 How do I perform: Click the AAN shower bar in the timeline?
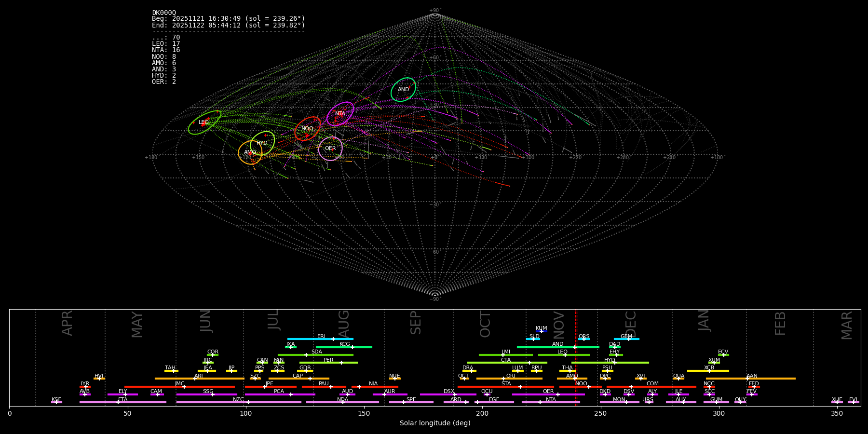(751, 378)
